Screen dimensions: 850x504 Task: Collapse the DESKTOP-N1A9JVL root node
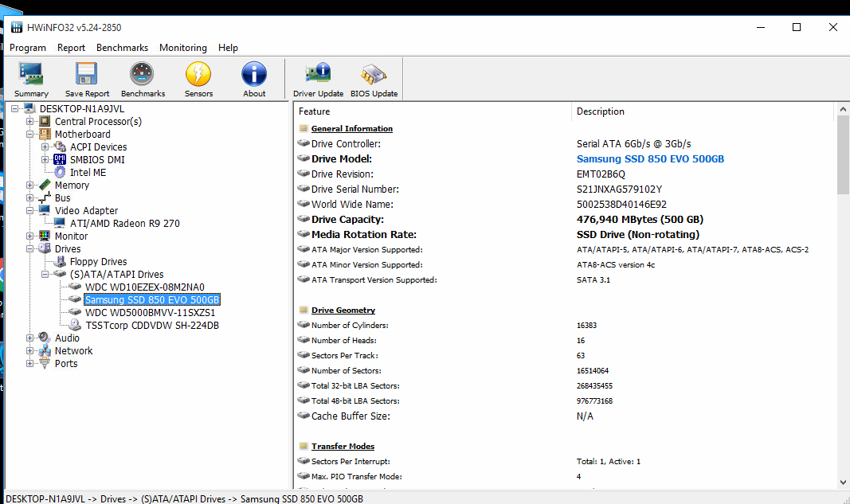point(14,109)
